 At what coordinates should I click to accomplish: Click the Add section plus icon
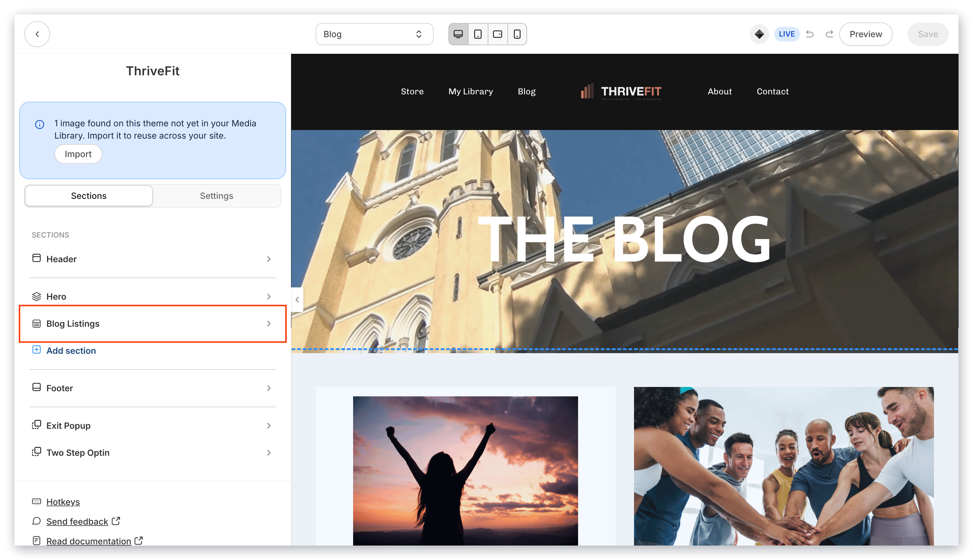pos(37,349)
